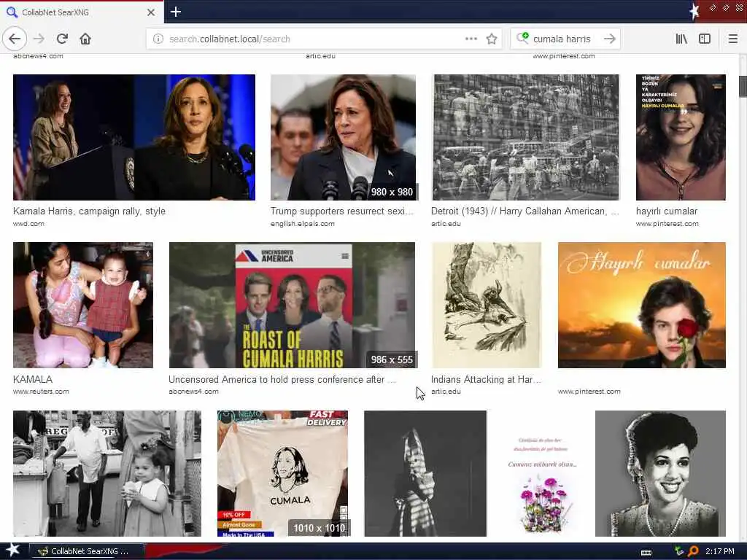Click the keyboard tray icon
The image size is (747, 560).
pos(646,553)
